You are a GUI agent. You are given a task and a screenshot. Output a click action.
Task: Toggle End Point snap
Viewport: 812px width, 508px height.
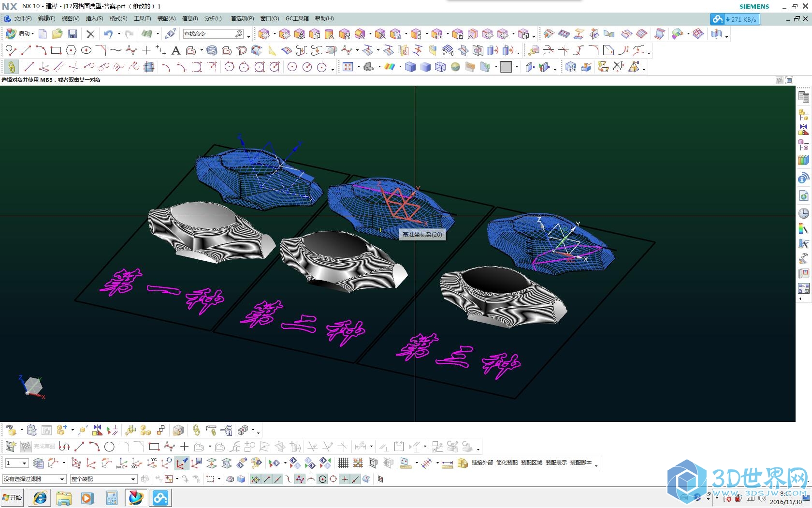[267, 479]
